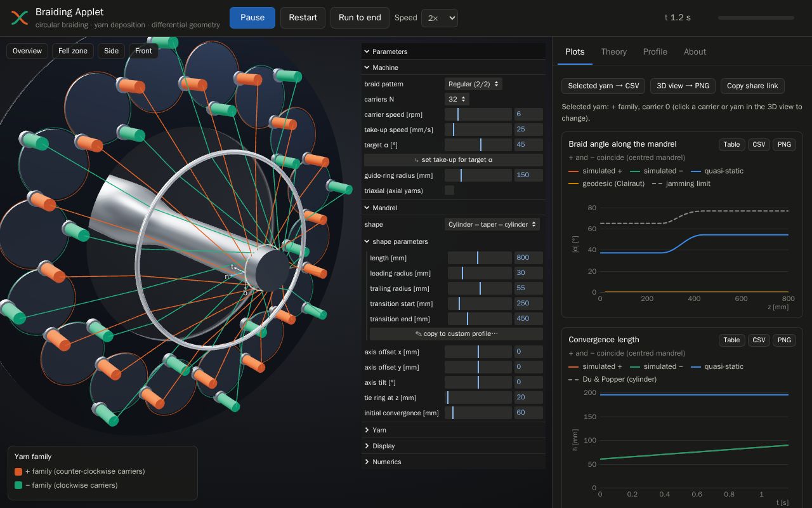Image resolution: width=812 pixels, height=508 pixels.
Task: Toggle geodesic (Clairaut) legend entry
Action: [606, 184]
